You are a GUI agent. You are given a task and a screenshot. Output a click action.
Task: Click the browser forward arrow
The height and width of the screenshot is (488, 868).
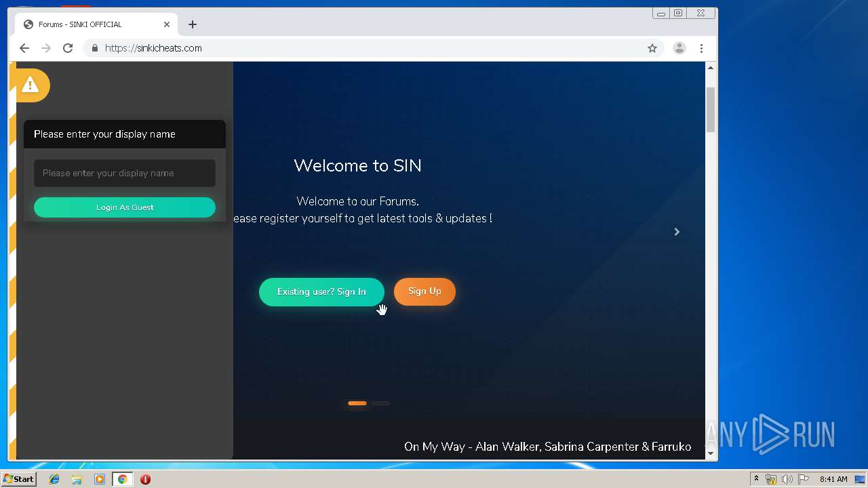point(46,48)
